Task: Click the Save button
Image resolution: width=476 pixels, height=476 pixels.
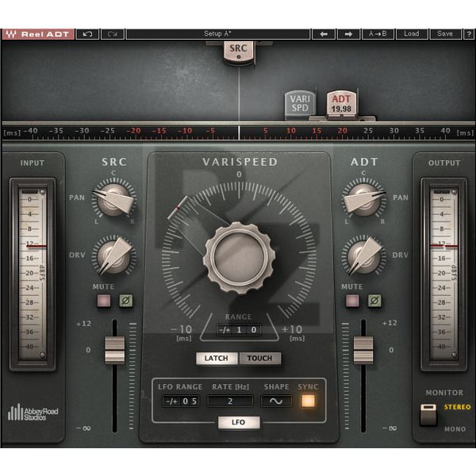Action: point(445,34)
